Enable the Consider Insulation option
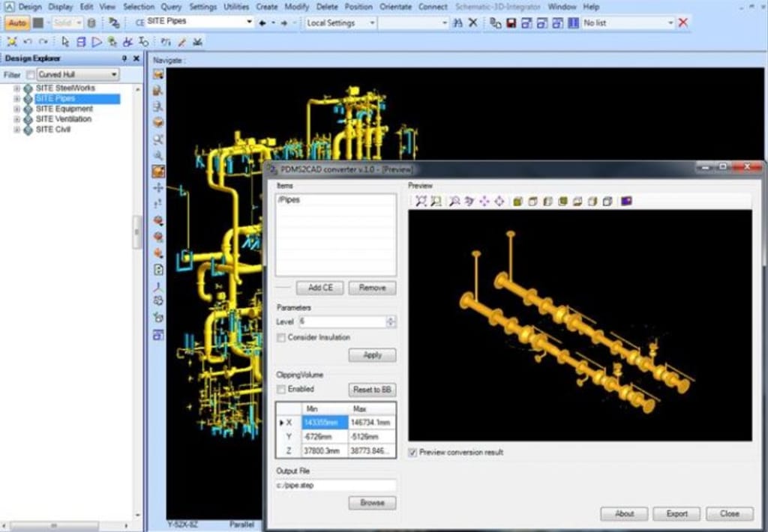This screenshot has height=532, width=768. 281,337
